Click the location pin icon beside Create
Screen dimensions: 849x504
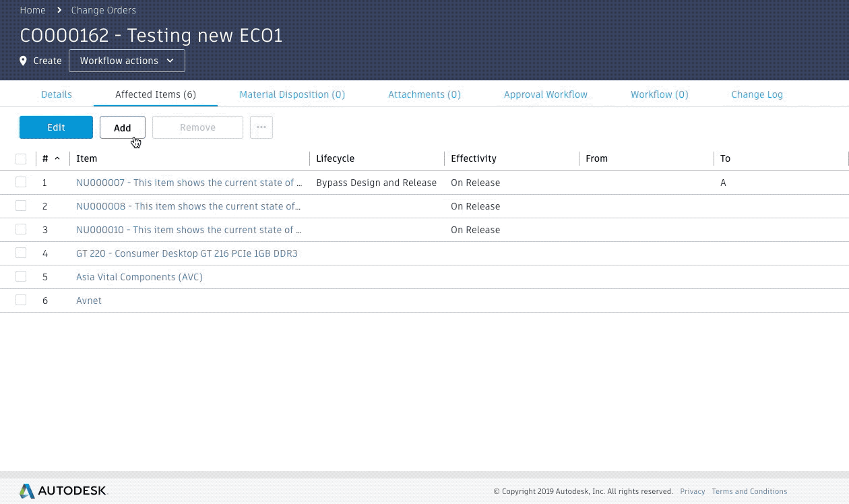tap(24, 61)
